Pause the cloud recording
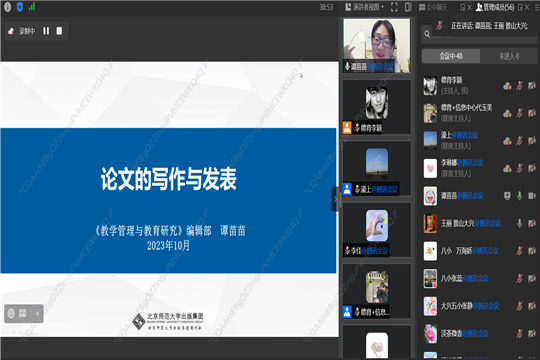The width and height of the screenshot is (540, 360). pyautogui.click(x=46, y=31)
